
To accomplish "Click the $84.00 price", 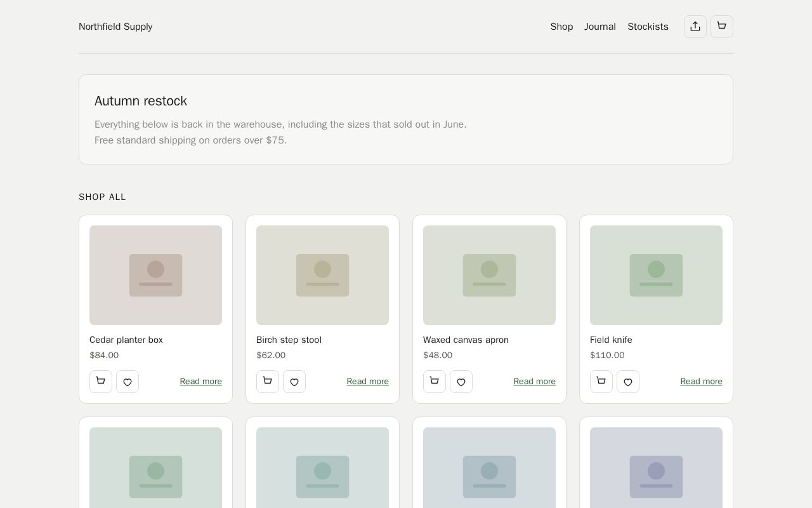I will click(x=104, y=356).
